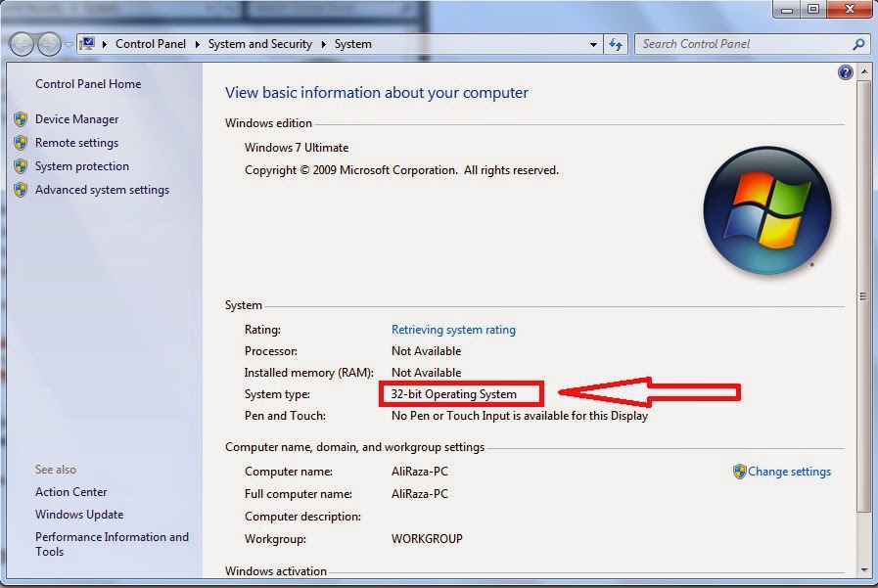Click the magnifier icon in Search Control Panel
This screenshot has width=878, height=588.
(857, 44)
